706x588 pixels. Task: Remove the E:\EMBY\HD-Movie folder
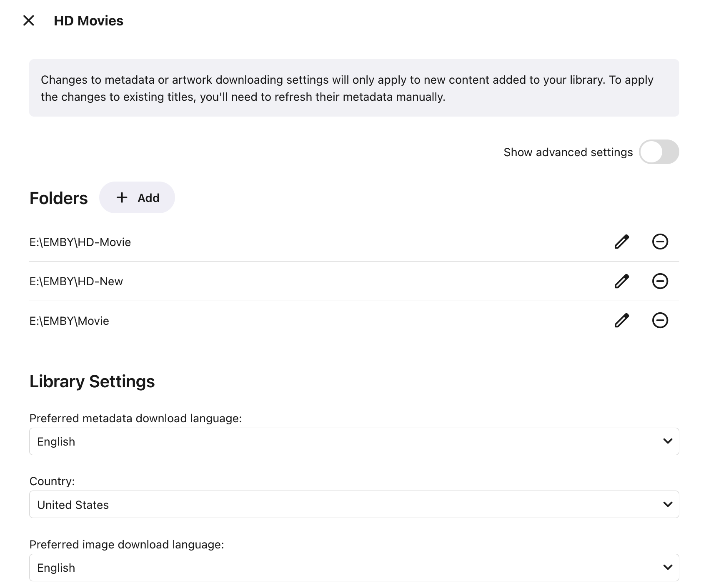(x=660, y=242)
